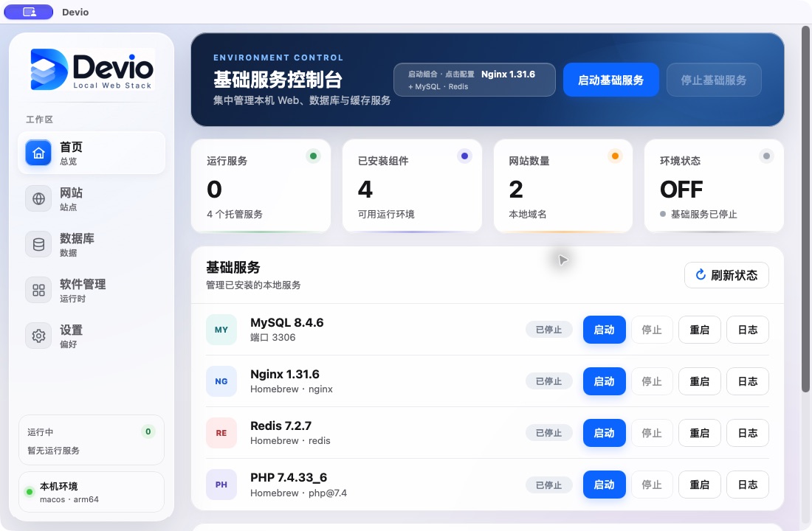Click 已停止 status of Nginx row

549,381
